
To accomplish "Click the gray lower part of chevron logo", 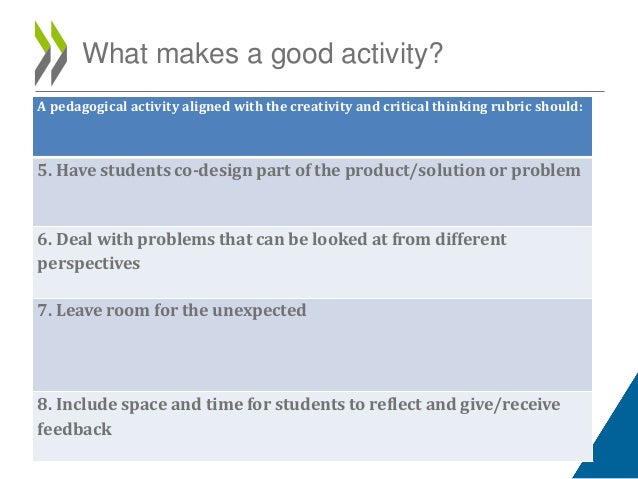I will click(50, 69).
